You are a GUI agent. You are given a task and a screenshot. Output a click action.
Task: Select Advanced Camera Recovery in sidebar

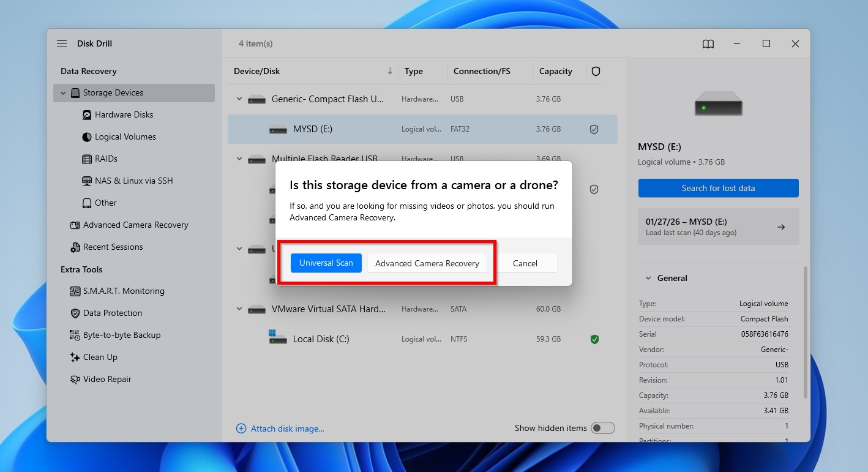tap(136, 225)
